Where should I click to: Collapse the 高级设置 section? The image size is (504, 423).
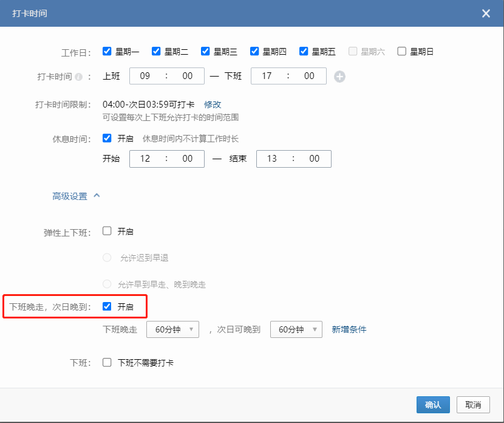(x=76, y=196)
